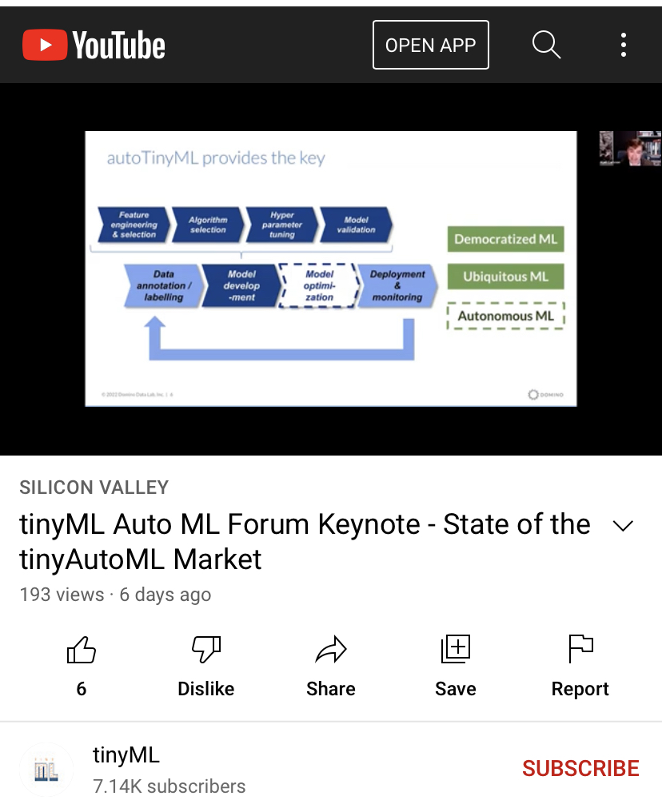Tap the like count number 6
This screenshot has width=662, height=812.
point(81,689)
